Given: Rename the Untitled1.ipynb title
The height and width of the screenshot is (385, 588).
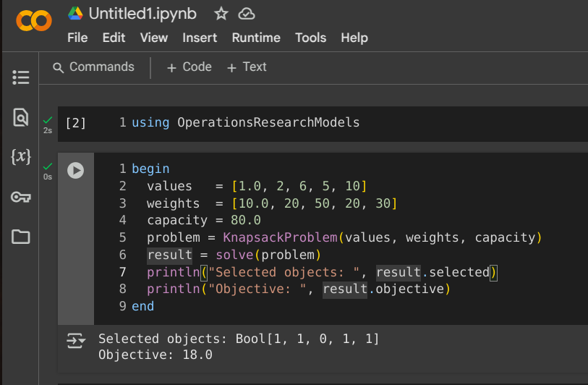Looking at the screenshot, I should 142,14.
